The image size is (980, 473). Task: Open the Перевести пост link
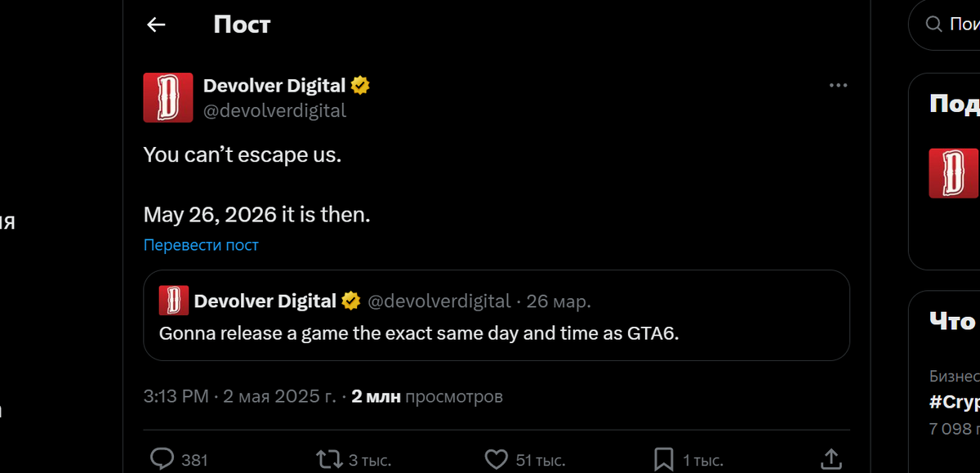pyautogui.click(x=201, y=244)
